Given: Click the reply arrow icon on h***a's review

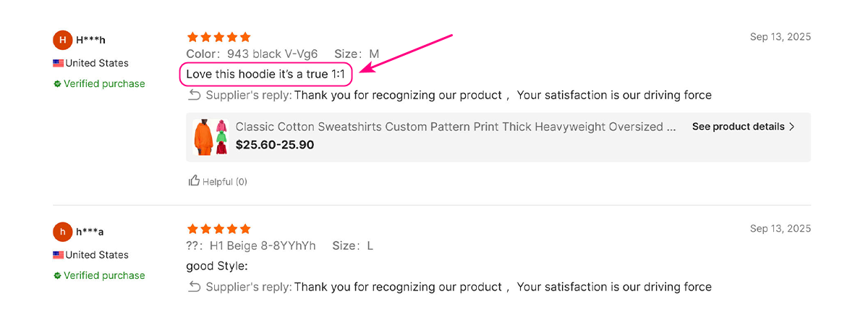Looking at the screenshot, I should 194,287.
